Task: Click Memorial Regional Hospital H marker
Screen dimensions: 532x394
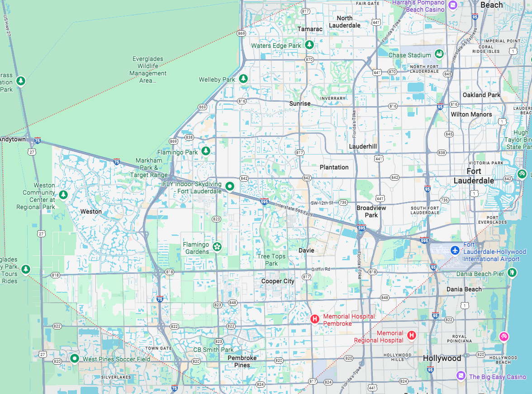Action: coord(412,335)
